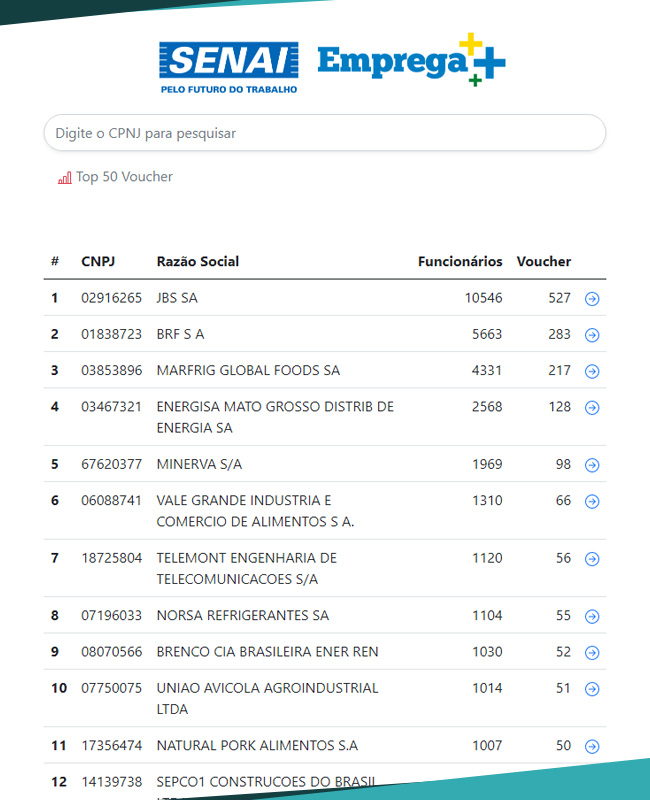Click voucher value 217
650x800 pixels.
tap(559, 370)
